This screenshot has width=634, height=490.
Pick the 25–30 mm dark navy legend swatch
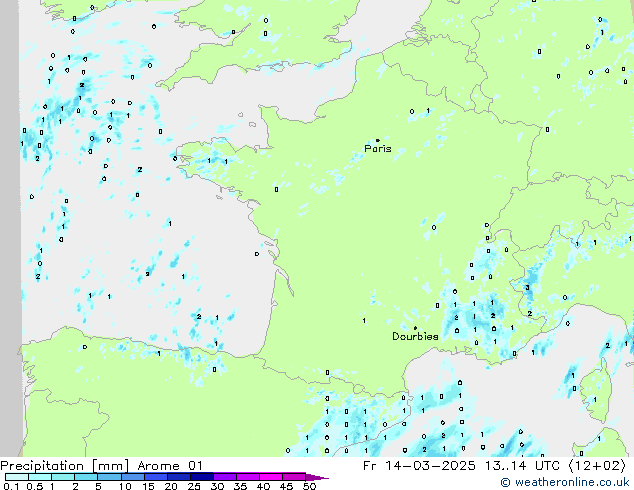tap(202, 477)
